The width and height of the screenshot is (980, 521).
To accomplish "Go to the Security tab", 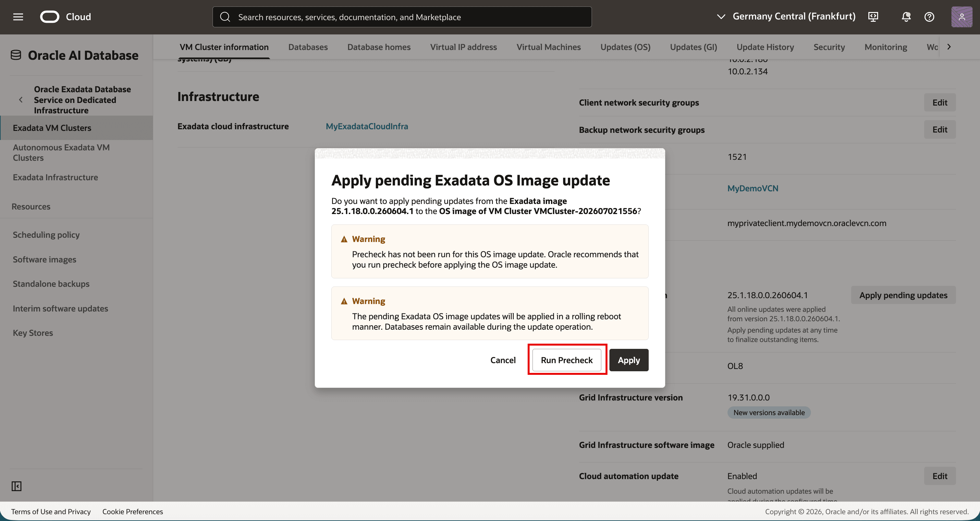I will point(829,47).
